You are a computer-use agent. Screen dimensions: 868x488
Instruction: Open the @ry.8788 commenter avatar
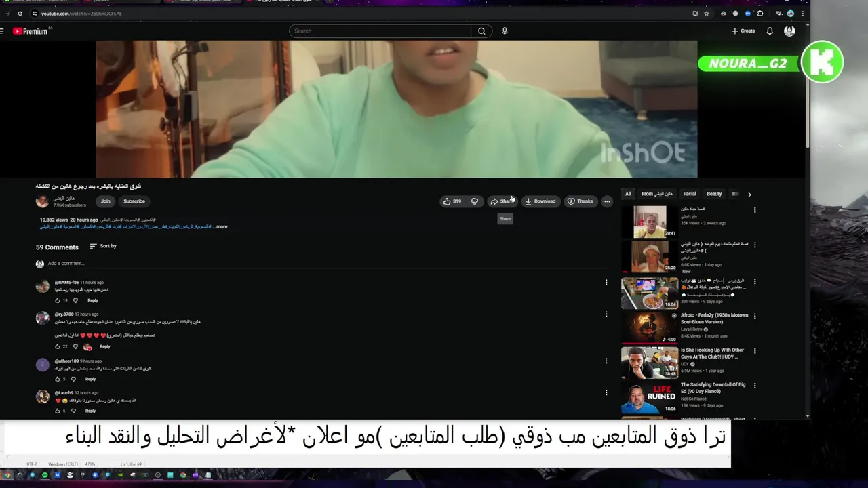click(x=42, y=318)
